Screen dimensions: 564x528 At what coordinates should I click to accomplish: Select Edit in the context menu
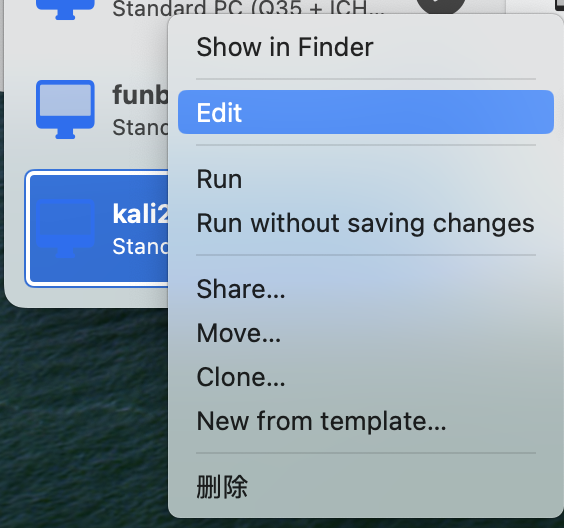click(366, 112)
